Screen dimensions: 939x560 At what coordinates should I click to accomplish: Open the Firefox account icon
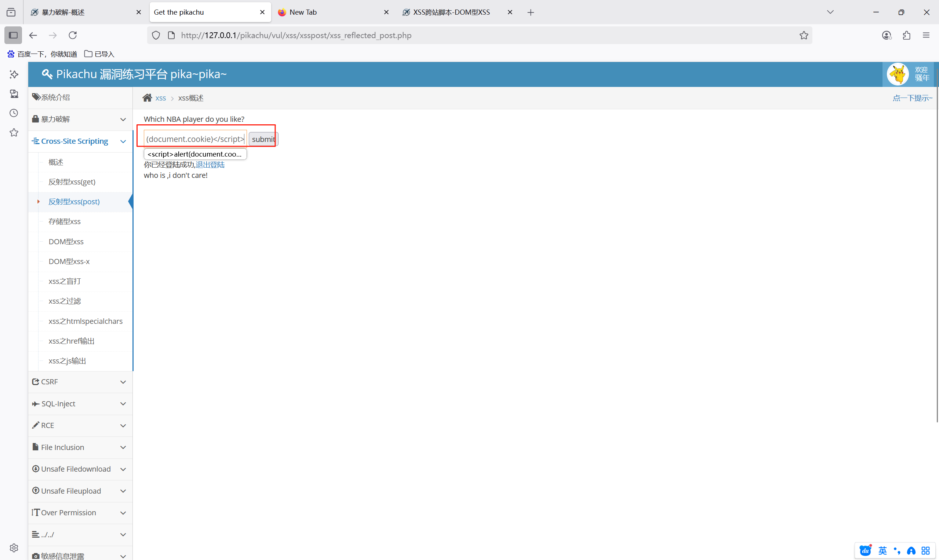pyautogui.click(x=887, y=35)
